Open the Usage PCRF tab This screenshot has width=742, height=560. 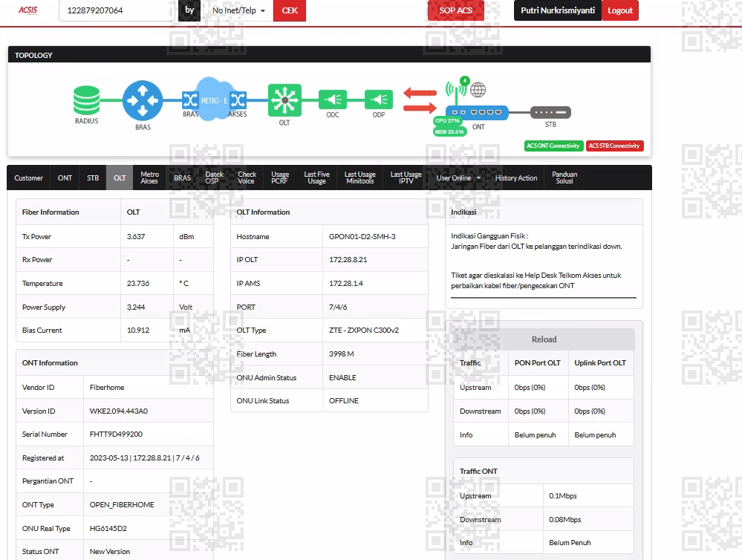[280, 178]
